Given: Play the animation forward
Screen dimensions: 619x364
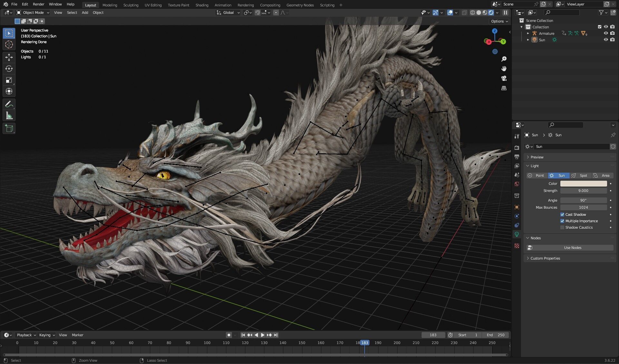Looking at the screenshot, I should (x=263, y=335).
